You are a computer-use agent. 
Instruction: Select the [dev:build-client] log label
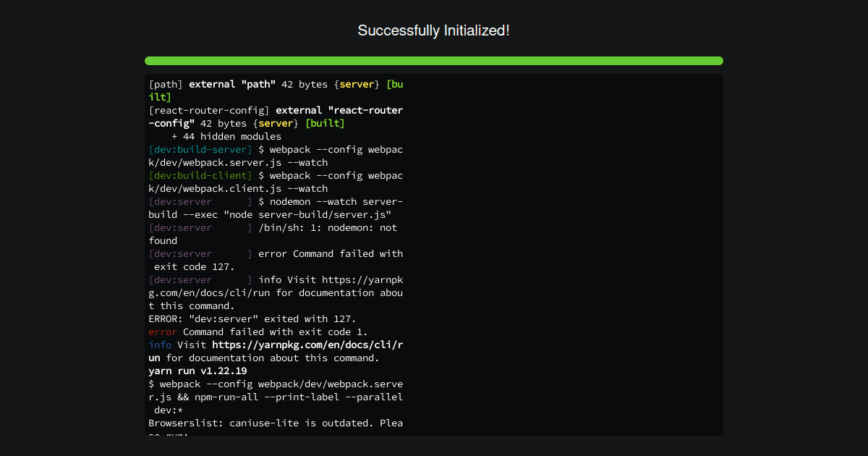tap(199, 175)
